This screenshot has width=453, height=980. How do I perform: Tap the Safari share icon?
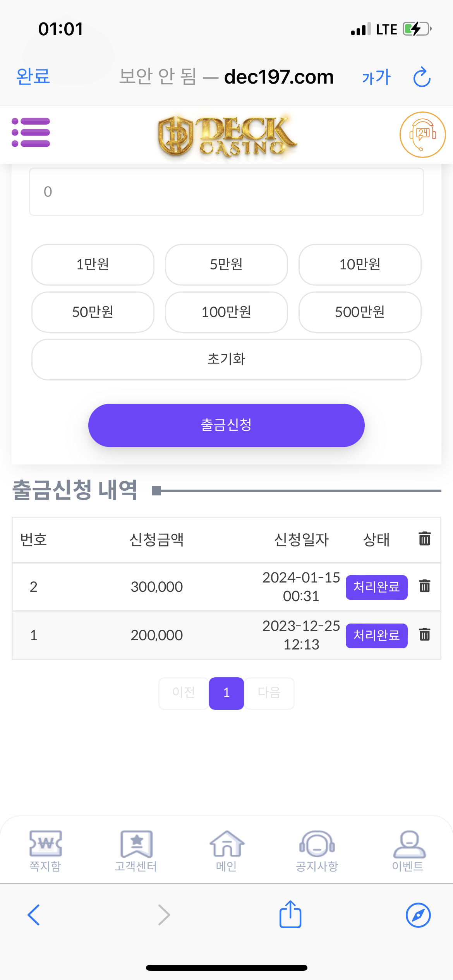[x=290, y=915]
